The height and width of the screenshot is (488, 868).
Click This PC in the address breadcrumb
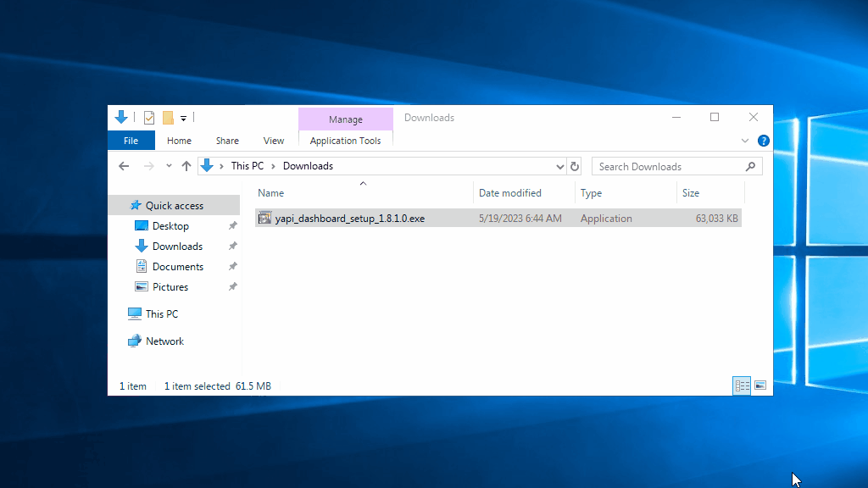coord(247,166)
